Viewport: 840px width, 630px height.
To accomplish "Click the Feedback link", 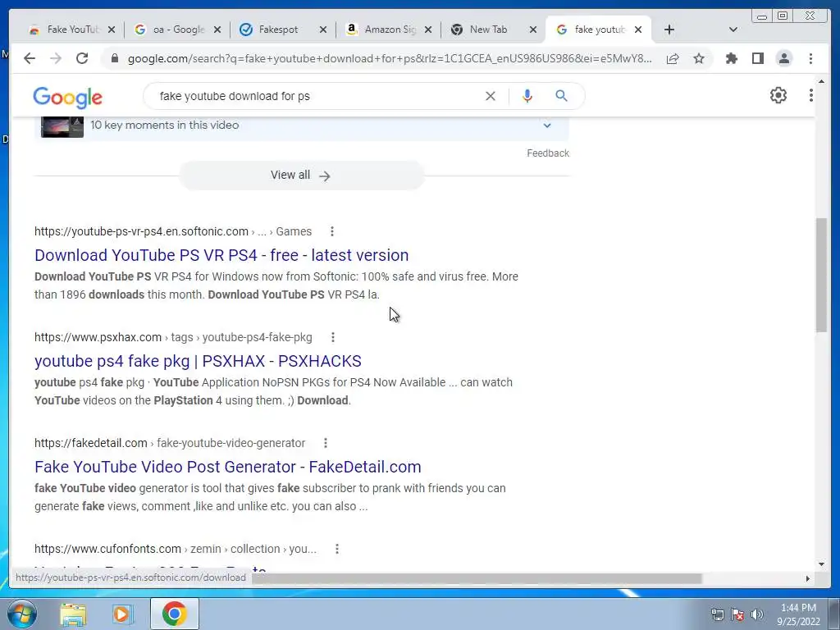I will [x=547, y=153].
